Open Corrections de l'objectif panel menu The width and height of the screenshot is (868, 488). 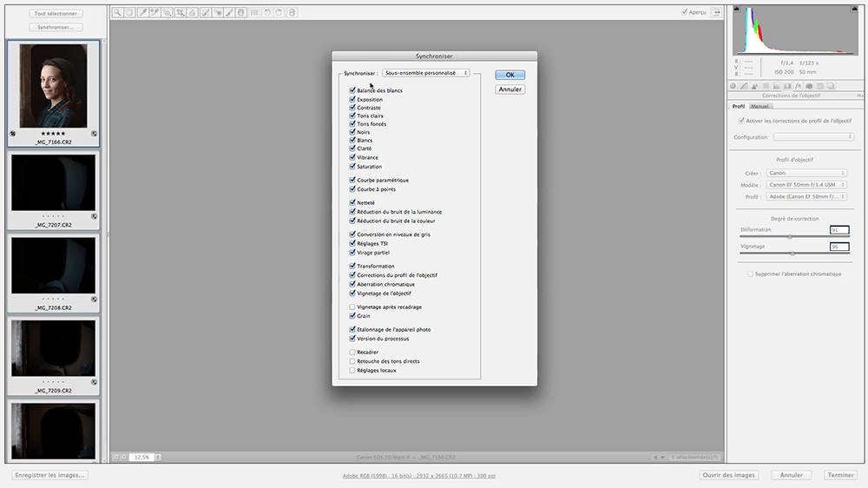pyautogui.click(x=859, y=96)
